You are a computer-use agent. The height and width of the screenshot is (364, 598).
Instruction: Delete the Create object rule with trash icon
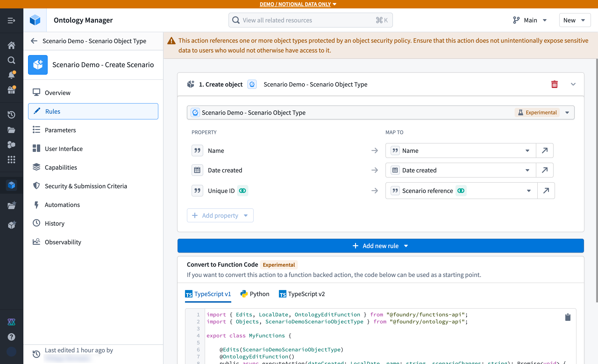[554, 84]
